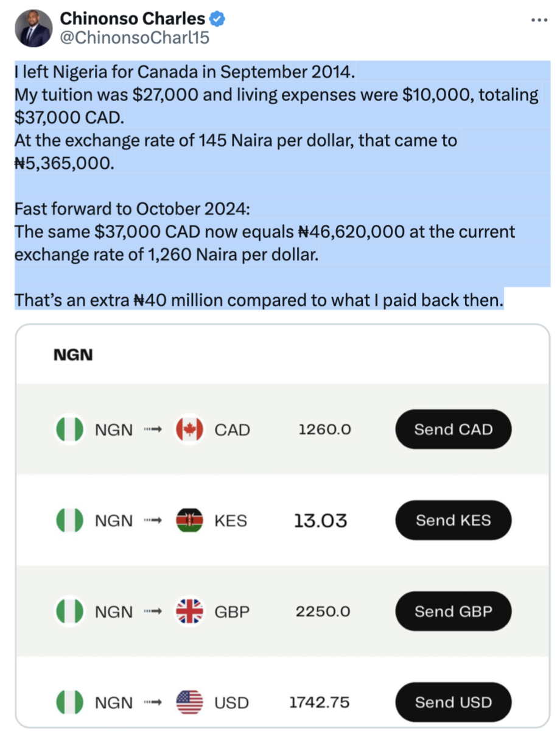Click the 1260.0 CAD exchange rate
The width and height of the screenshot is (560, 737).
point(324,429)
